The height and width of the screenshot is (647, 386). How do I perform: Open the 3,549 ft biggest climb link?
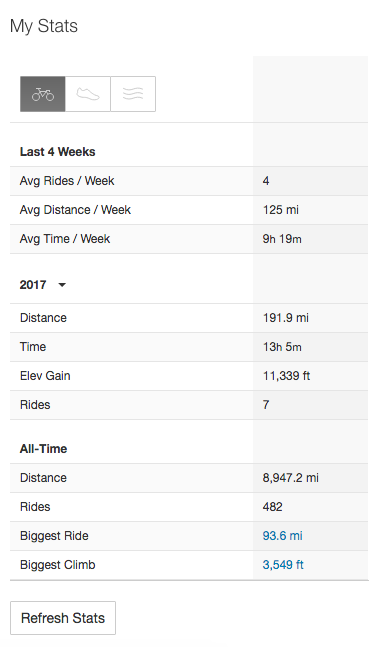[x=283, y=564]
